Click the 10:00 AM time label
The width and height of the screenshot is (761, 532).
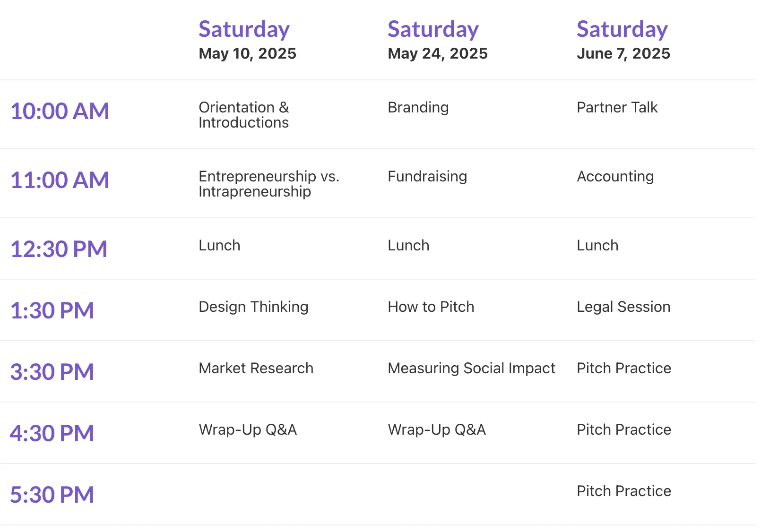pos(60,112)
